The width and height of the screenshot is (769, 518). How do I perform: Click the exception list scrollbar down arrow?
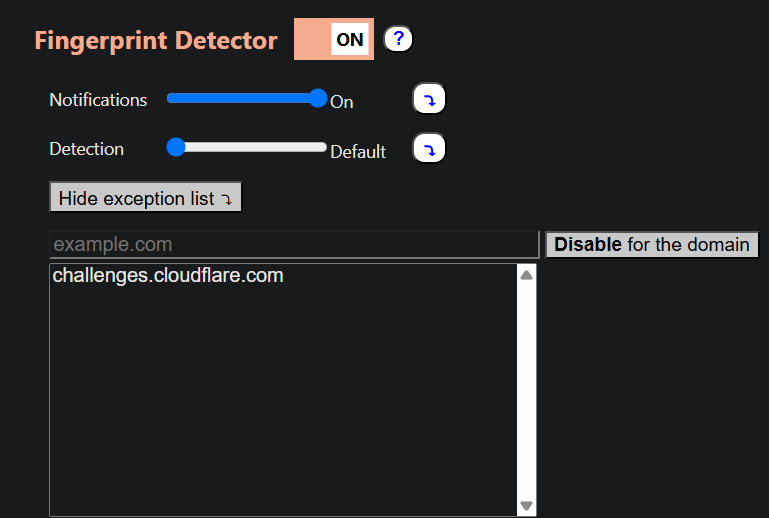pos(526,505)
